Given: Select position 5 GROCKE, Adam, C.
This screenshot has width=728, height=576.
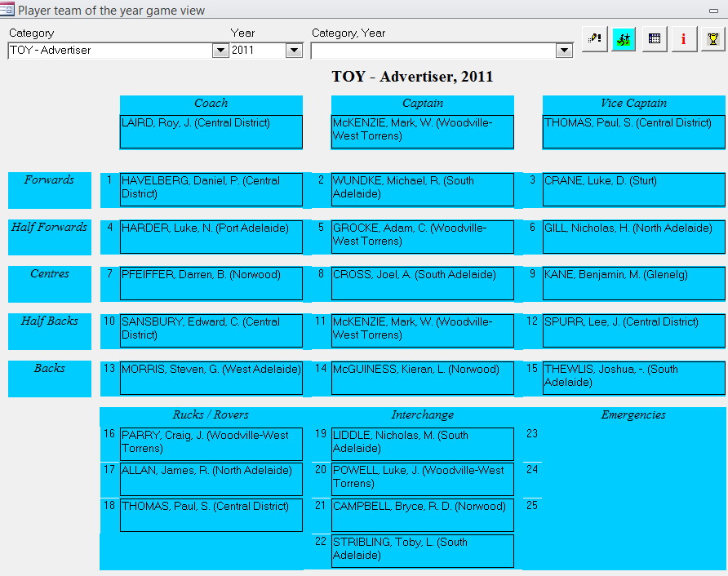Looking at the screenshot, I should pos(423,237).
